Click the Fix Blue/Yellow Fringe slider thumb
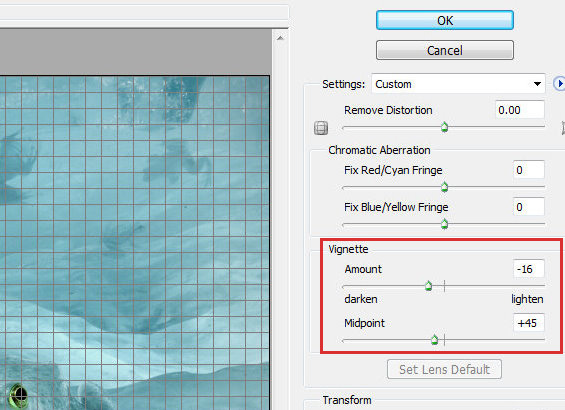 click(x=444, y=224)
